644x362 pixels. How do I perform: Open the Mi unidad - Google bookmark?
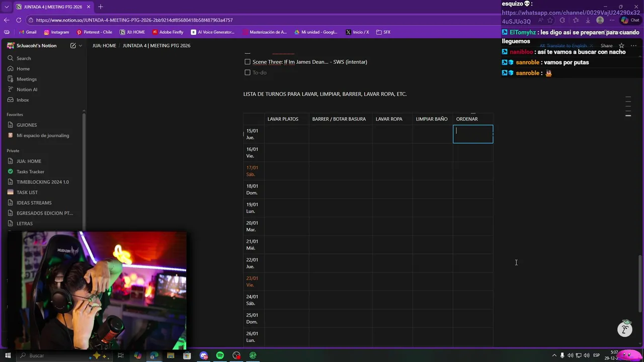(x=315, y=32)
